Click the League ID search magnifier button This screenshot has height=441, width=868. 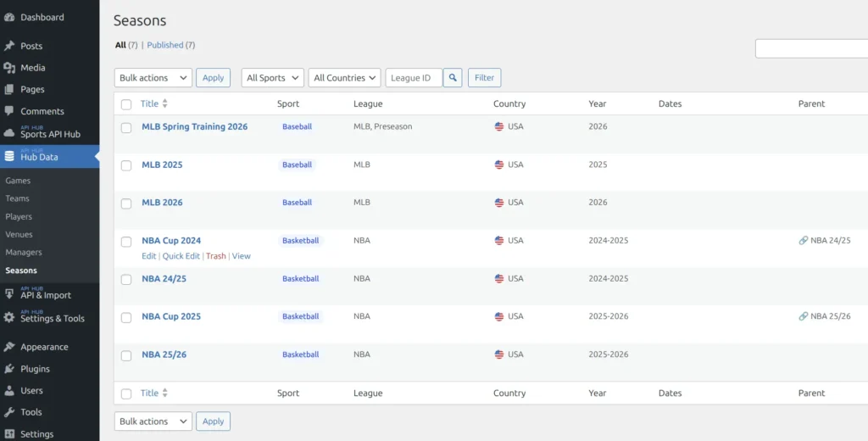point(453,77)
